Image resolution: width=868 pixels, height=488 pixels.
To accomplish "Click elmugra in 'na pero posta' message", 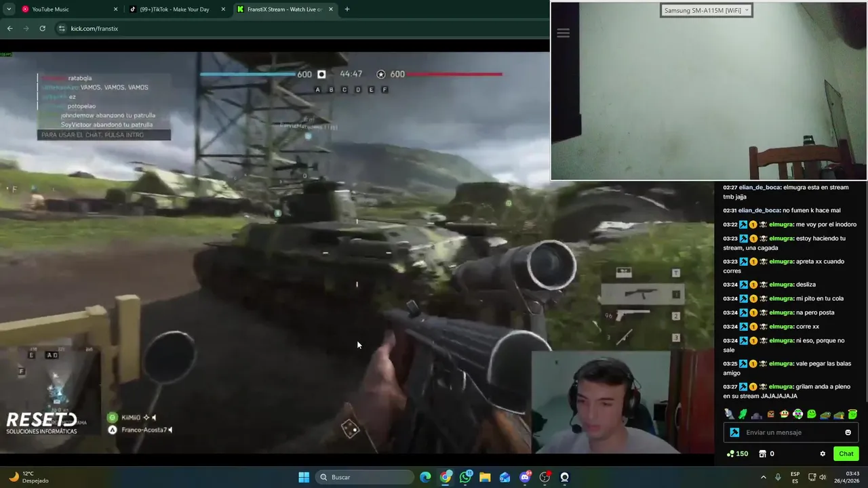I will tap(781, 312).
